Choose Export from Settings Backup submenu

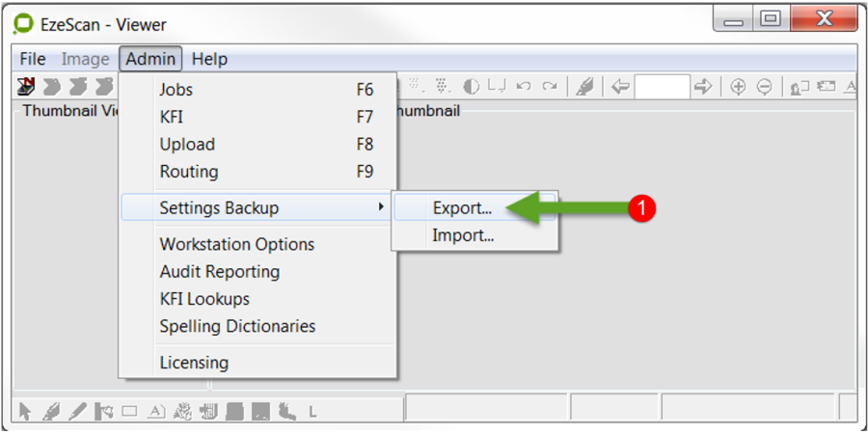point(462,207)
